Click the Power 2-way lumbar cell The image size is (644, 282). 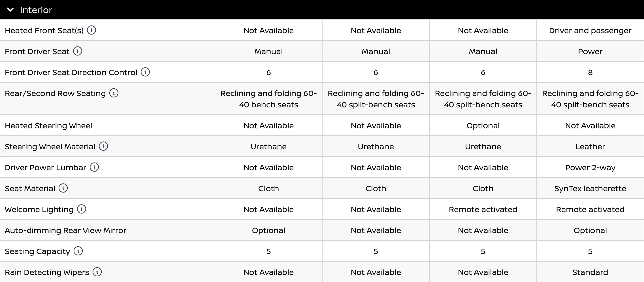pos(590,167)
